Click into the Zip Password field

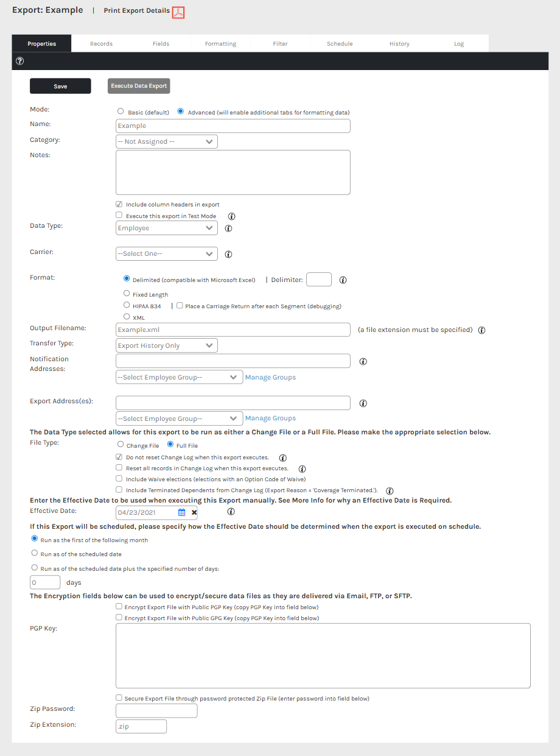(156, 711)
